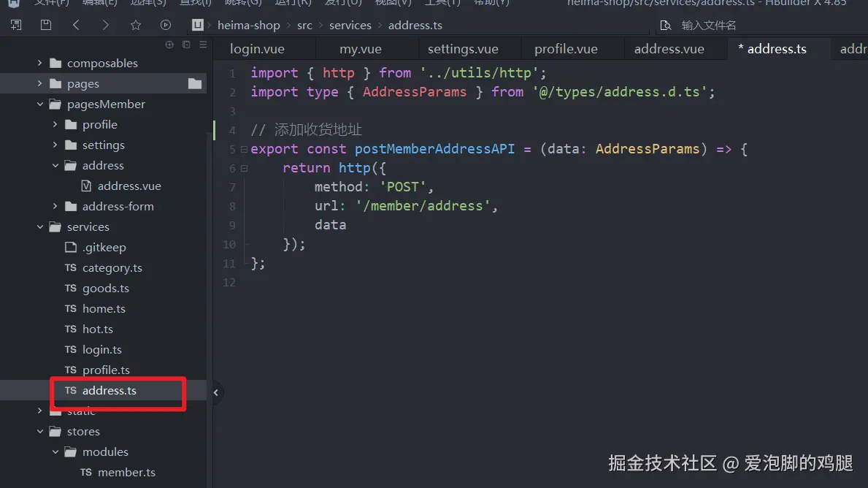The width and height of the screenshot is (868, 488).
Task: Click the locate file target icon
Action: (x=169, y=45)
